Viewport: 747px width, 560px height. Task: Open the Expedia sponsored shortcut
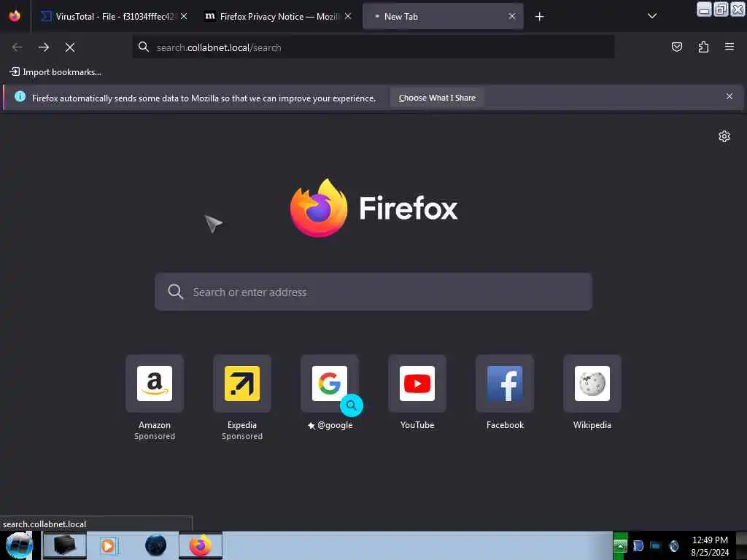click(242, 384)
